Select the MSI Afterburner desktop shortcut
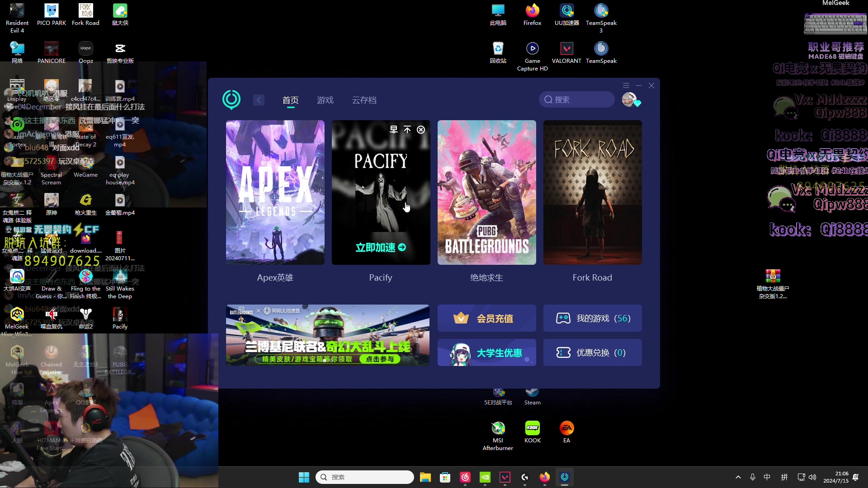Screen dimensions: 868x488 coord(498,436)
